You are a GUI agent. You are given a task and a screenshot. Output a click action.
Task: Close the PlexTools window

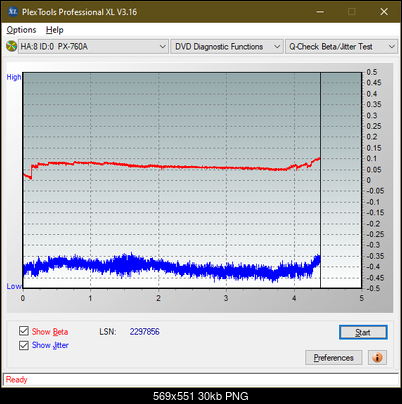click(384, 12)
